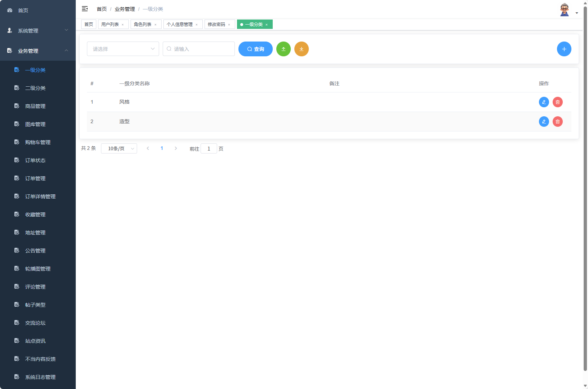The width and height of the screenshot is (588, 389).
Task: Click the blue plus icon to add category
Action: tap(564, 49)
